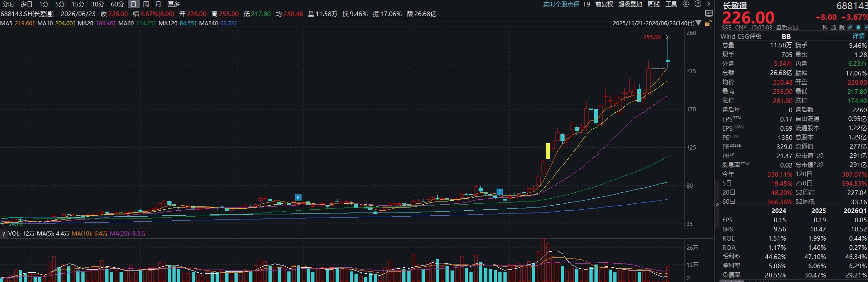Screen dimensions: 868x282
Task: Open the date range dropdown triangle
Action: [x=698, y=23]
